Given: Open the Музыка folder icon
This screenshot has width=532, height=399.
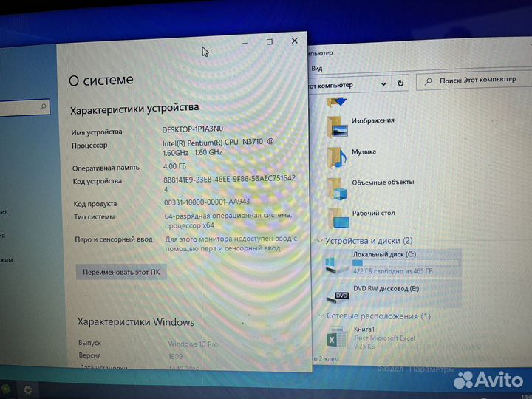Looking at the screenshot, I should (337, 158).
